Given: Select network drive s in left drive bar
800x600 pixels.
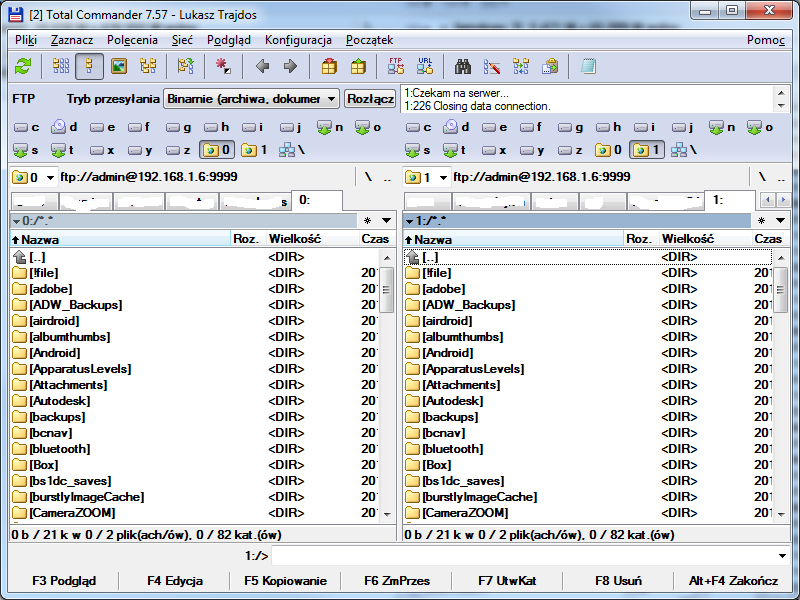Looking at the screenshot, I should (x=26, y=151).
